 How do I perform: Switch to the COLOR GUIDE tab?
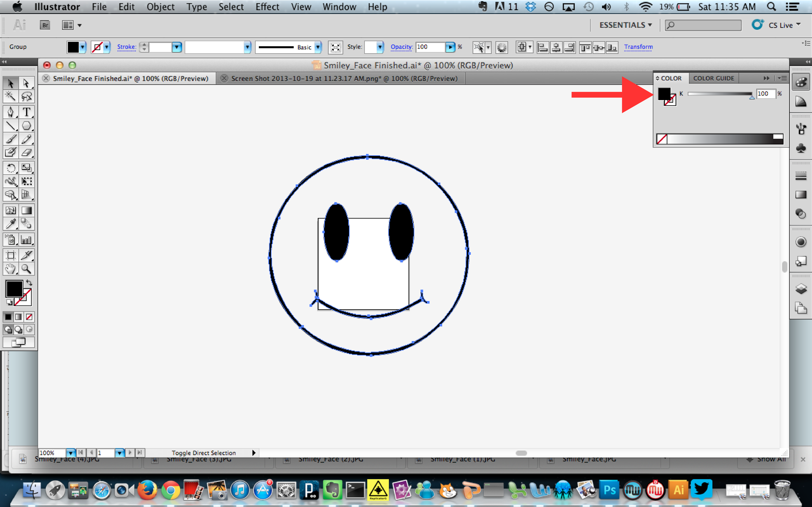click(x=714, y=78)
